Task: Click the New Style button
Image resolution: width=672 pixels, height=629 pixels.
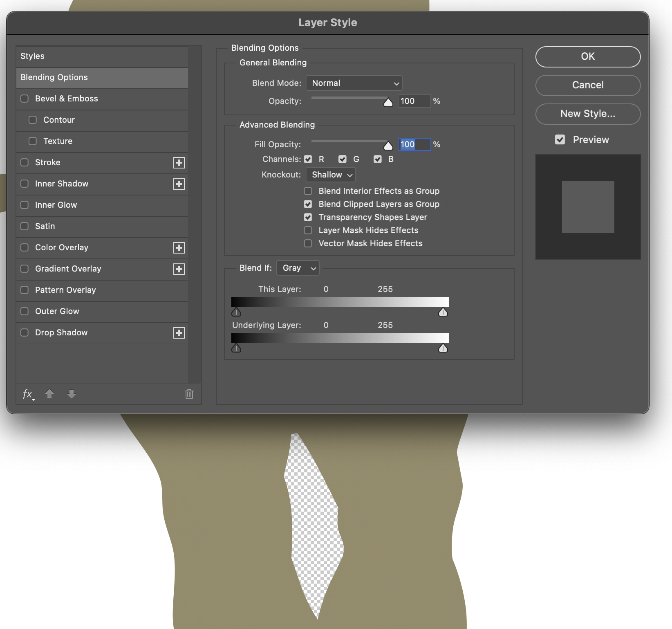Action: (587, 114)
